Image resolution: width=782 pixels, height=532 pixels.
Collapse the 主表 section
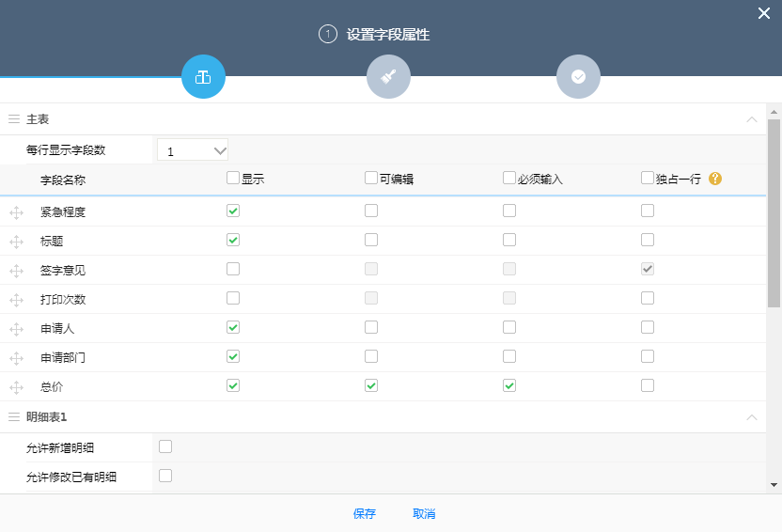pyautogui.click(x=751, y=119)
